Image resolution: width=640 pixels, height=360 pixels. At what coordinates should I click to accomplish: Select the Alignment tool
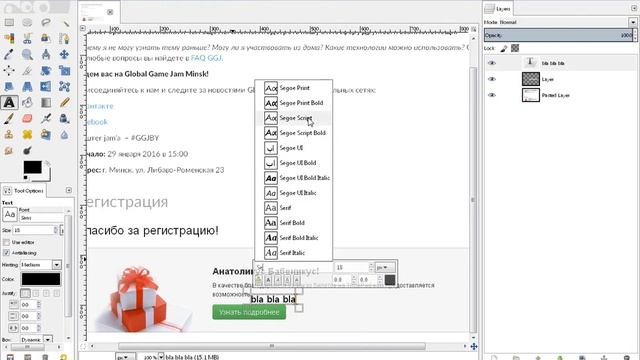(x=9, y=70)
